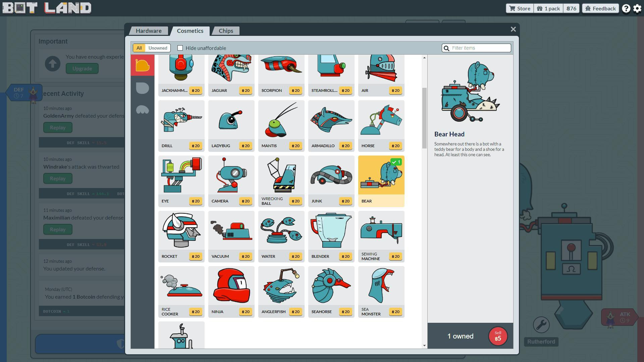Screen dimensions: 644x362
Task: Select the Sea Monster head
Action: click(381, 292)
